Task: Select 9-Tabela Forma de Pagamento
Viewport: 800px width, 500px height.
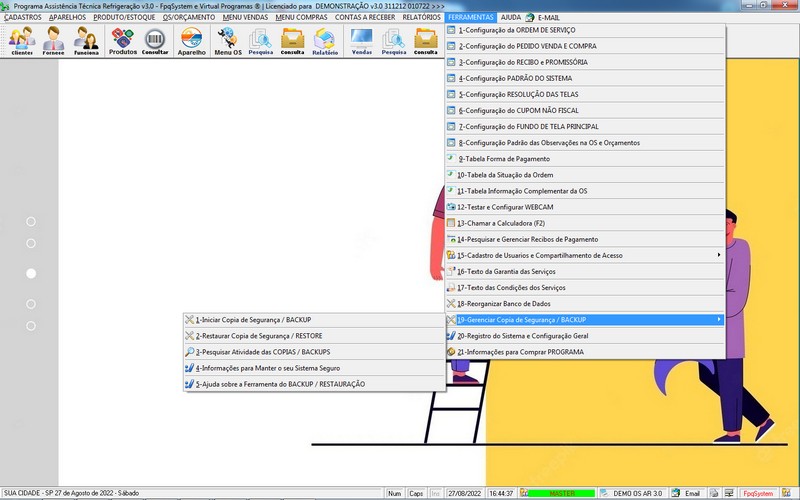Action: point(585,159)
